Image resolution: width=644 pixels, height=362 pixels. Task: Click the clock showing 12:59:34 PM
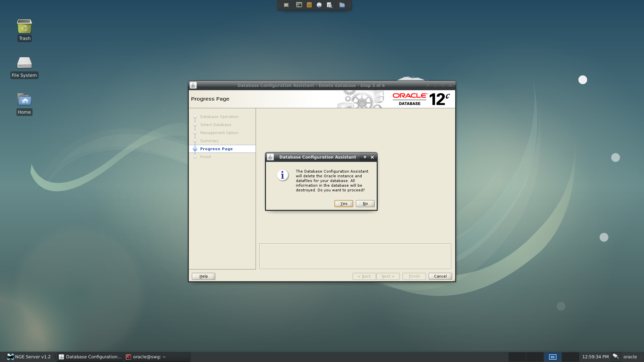(x=595, y=357)
